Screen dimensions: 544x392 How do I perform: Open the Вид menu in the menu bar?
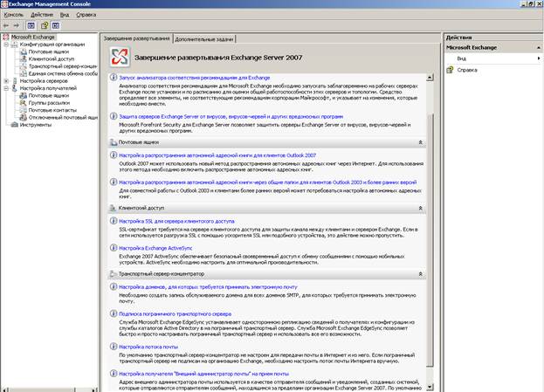65,15
